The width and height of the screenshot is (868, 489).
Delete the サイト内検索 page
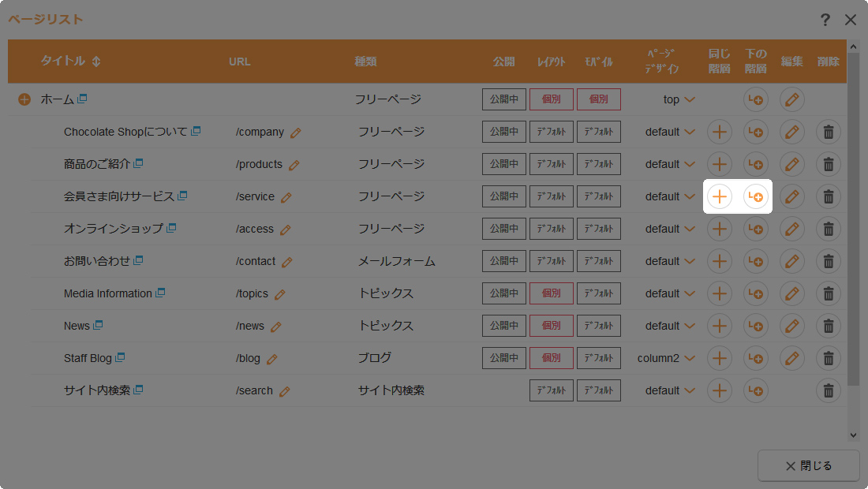pyautogui.click(x=828, y=390)
